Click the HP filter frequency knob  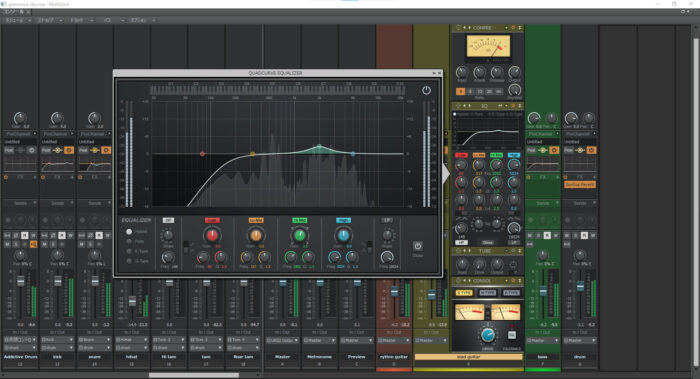coord(168,257)
